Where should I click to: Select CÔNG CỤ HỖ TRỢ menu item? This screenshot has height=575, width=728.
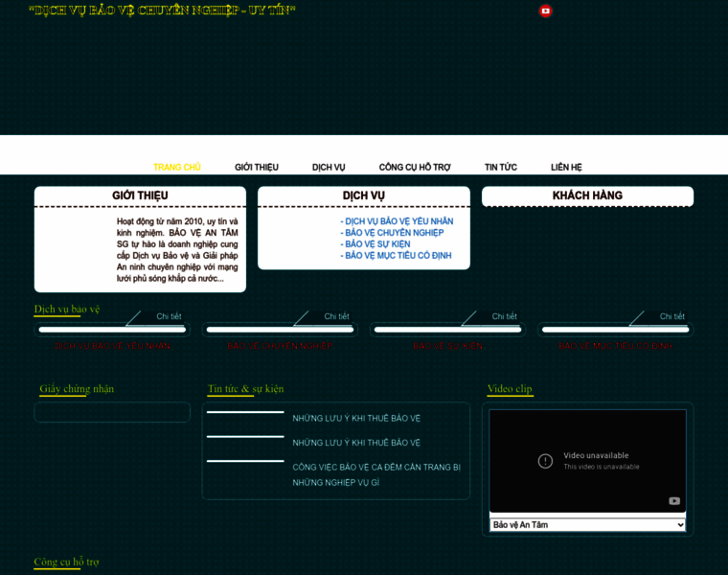tap(415, 167)
